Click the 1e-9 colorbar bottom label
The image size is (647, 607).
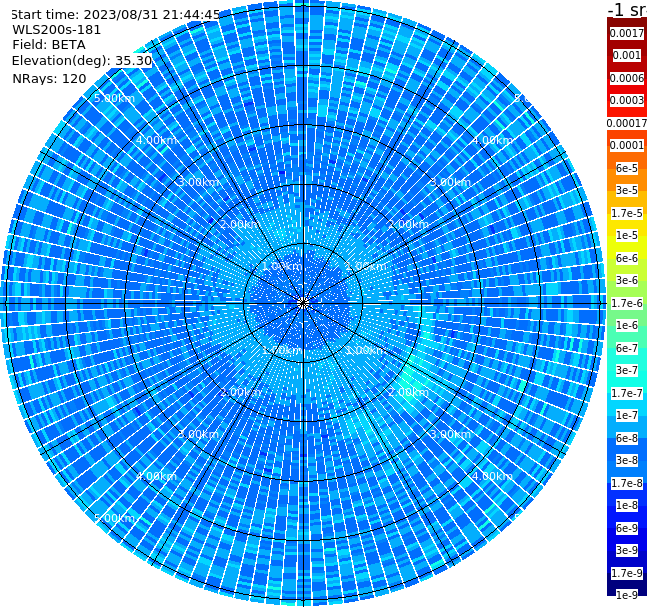[x=627, y=595]
